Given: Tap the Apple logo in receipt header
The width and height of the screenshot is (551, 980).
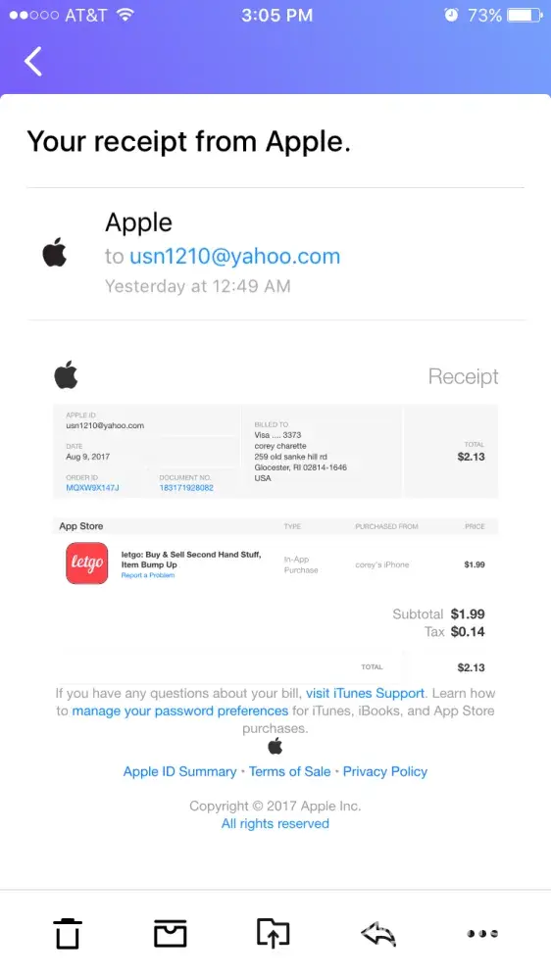Looking at the screenshot, I should 67,375.
